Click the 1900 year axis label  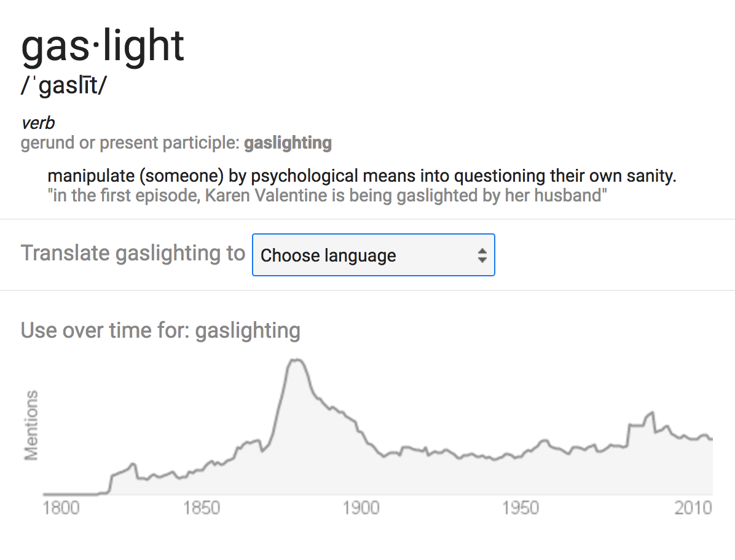[361, 508]
